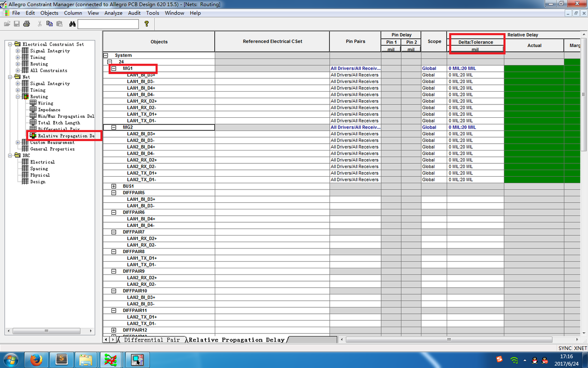Expand the BUS1 row
Viewport: 588px width, 368px height.
(114, 186)
